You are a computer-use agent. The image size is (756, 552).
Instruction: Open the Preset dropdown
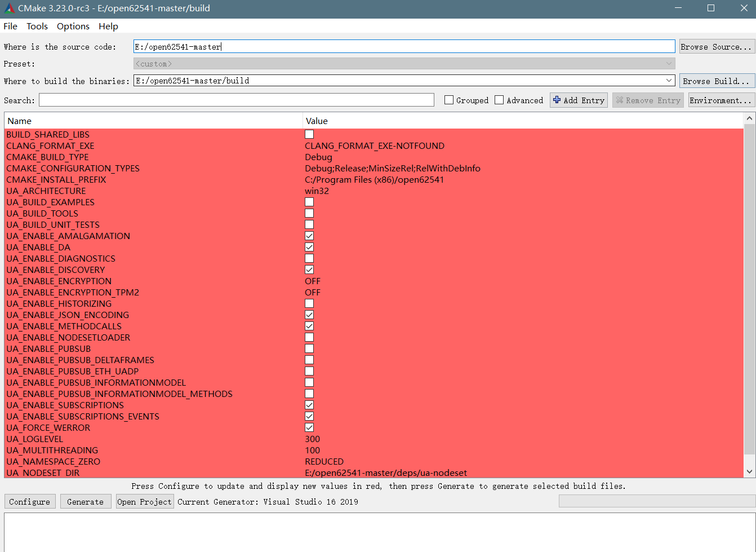point(404,64)
